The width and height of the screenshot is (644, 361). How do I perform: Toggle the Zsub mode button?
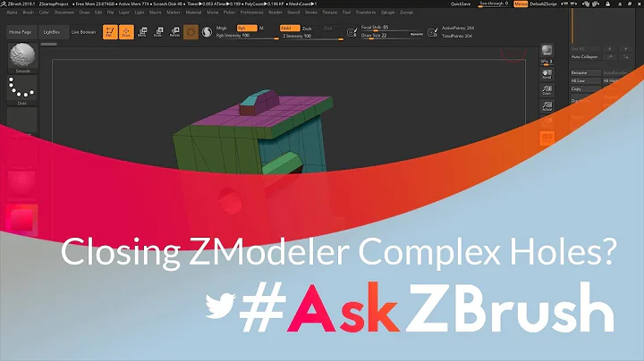[307, 29]
